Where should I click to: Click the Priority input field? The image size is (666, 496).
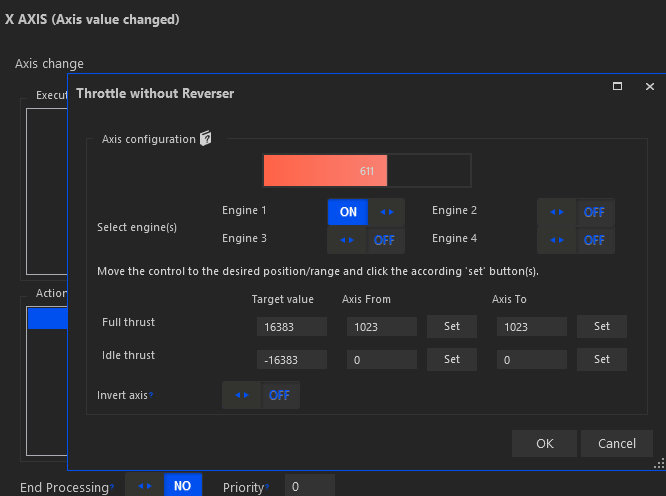coord(309,486)
